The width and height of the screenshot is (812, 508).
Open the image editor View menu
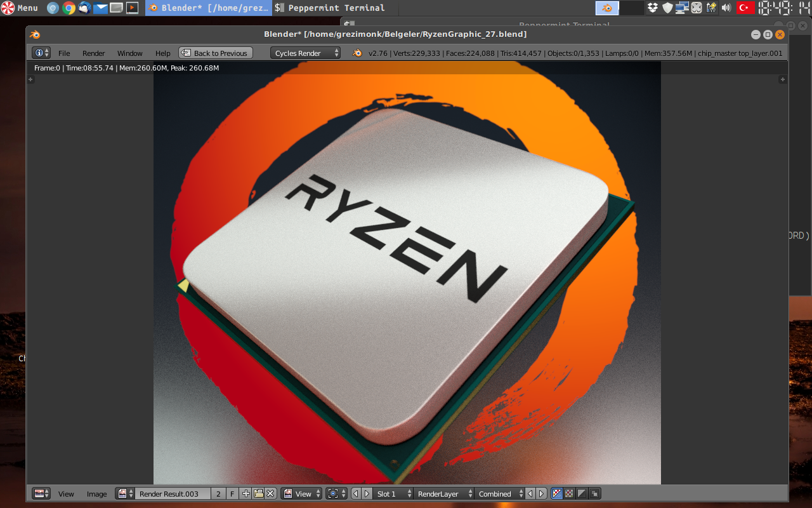(x=66, y=493)
